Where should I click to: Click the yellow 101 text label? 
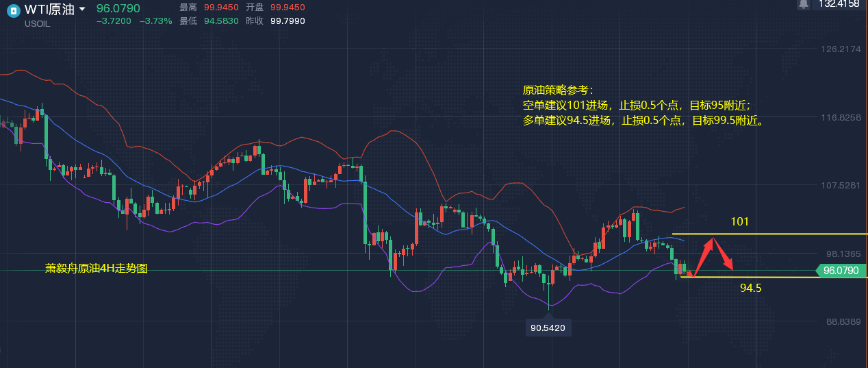[739, 222]
